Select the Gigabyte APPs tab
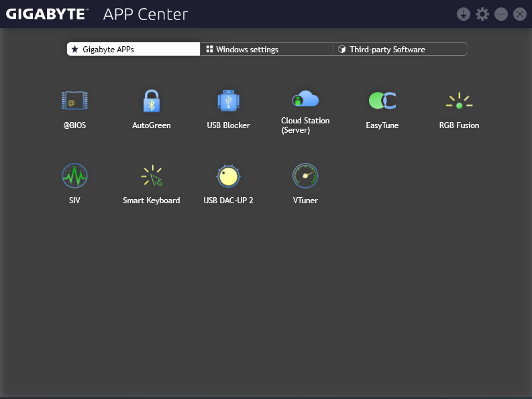 point(134,49)
